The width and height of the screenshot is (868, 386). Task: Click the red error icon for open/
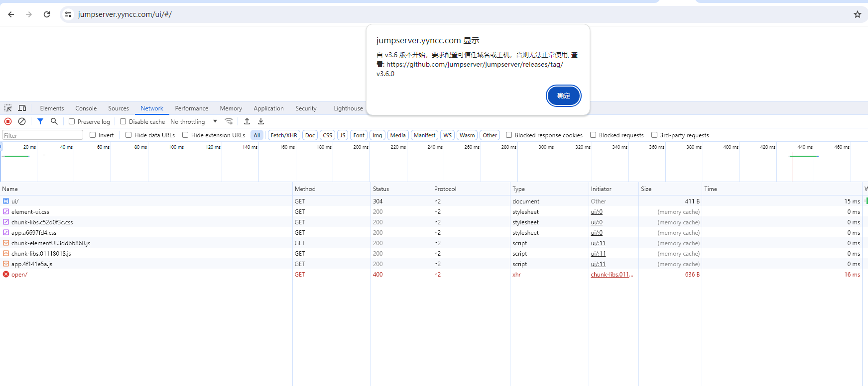(x=6, y=274)
